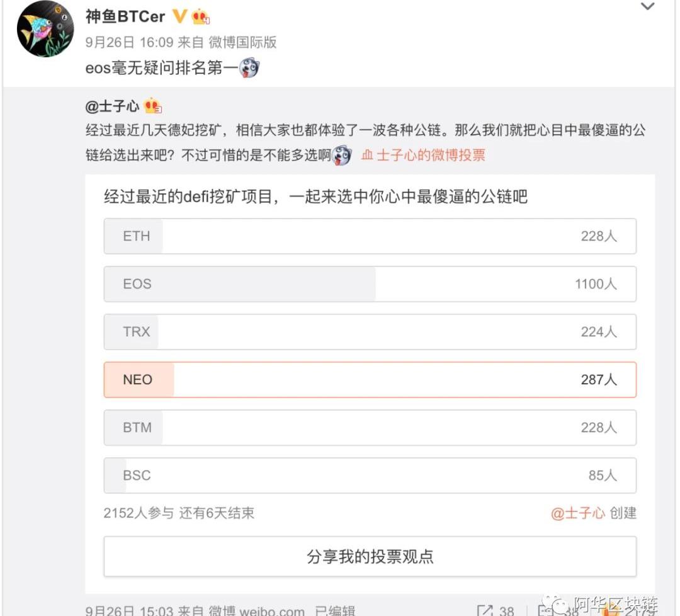Click poll chart icon before 士子心的微博投票
The image size is (680, 616).
point(367,155)
